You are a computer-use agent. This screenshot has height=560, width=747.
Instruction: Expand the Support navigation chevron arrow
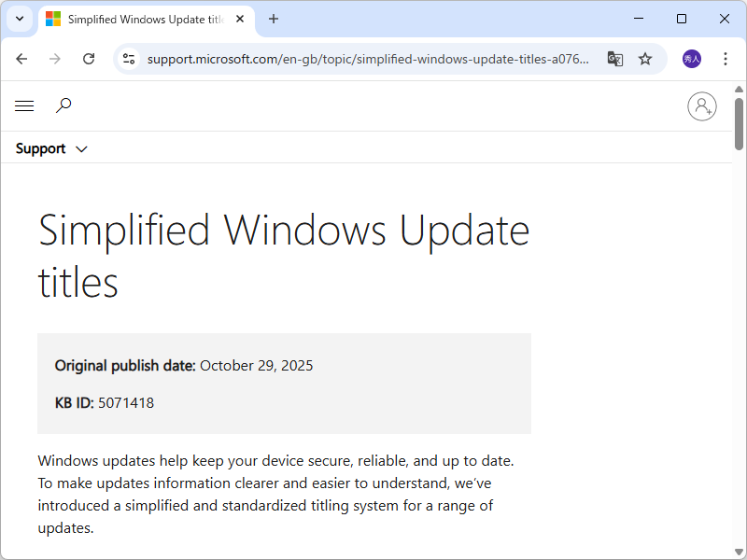[x=81, y=148]
